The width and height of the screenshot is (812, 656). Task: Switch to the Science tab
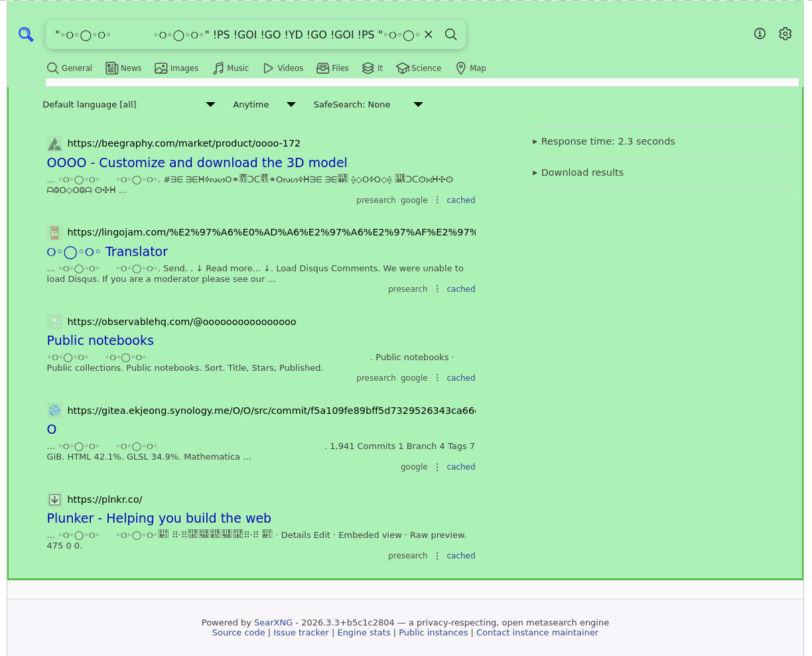[419, 68]
